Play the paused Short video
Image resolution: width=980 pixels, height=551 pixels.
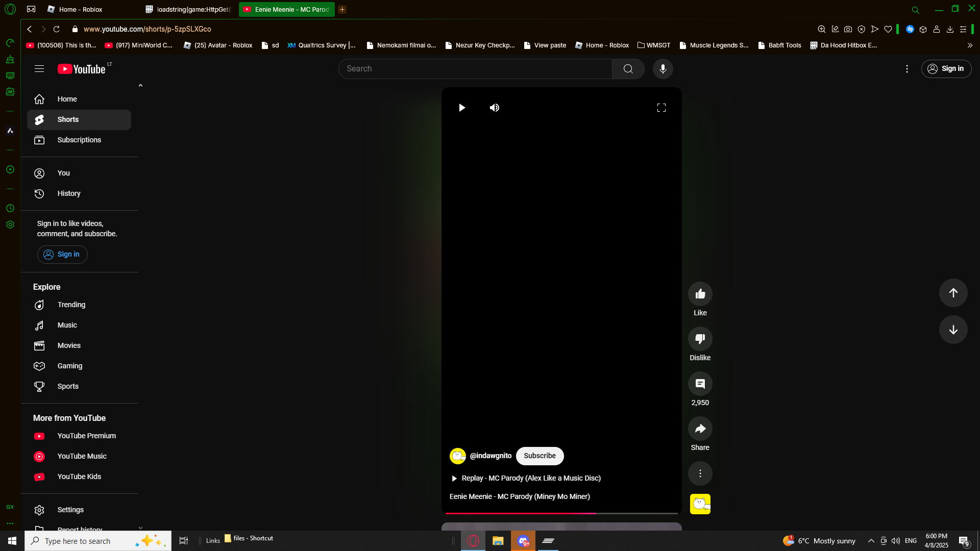pos(461,108)
